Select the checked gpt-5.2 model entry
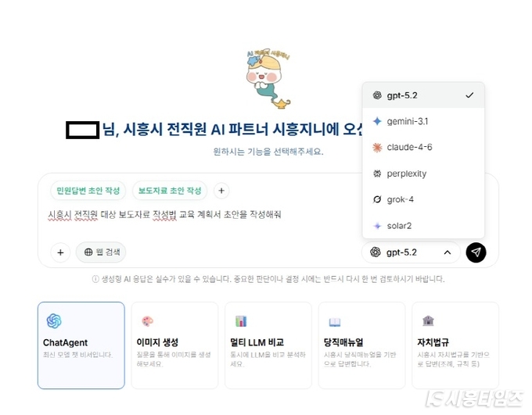Screen dimensions: 532x415 point(423,95)
